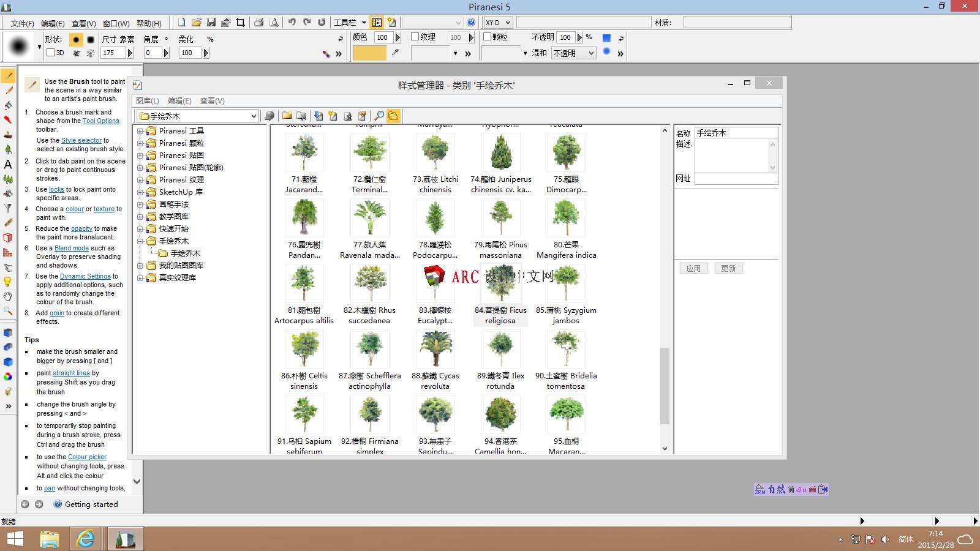Screen dimensions: 980x551
Task: Select the square brush shape
Action: pos(91,39)
